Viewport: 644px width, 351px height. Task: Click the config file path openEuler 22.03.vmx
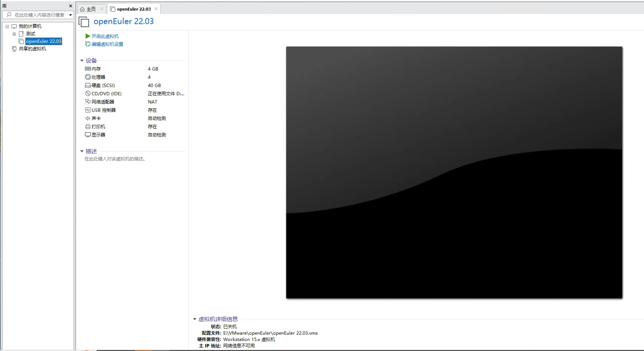(270, 333)
